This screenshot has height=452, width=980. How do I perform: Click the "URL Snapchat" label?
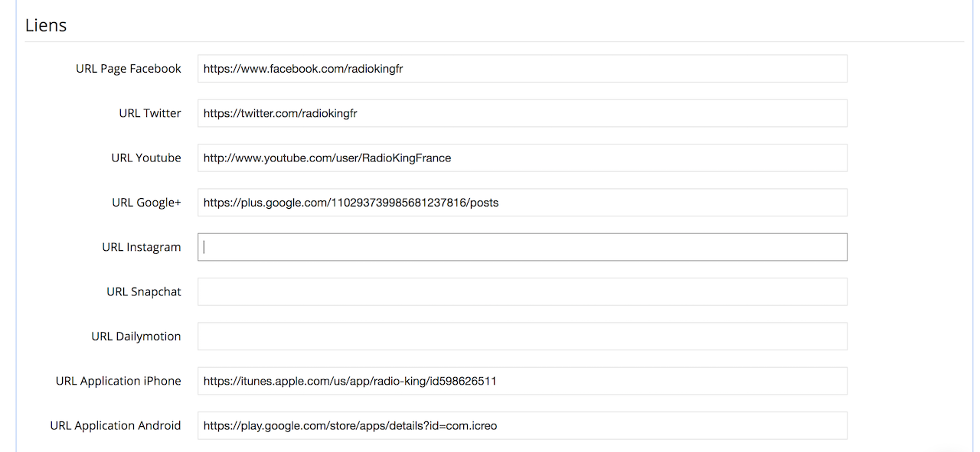[144, 291]
